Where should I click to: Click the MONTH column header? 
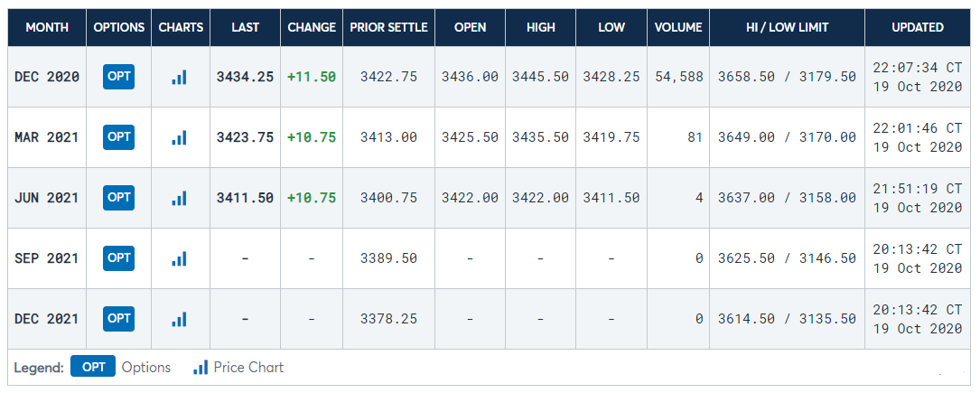coord(47,27)
